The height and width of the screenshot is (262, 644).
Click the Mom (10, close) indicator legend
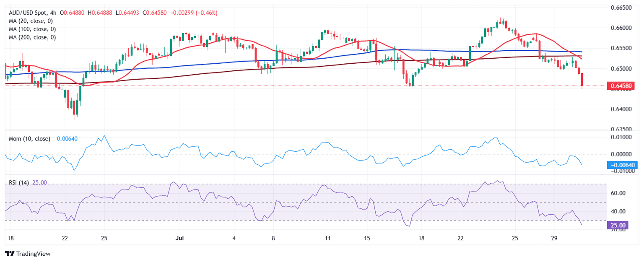click(x=29, y=138)
